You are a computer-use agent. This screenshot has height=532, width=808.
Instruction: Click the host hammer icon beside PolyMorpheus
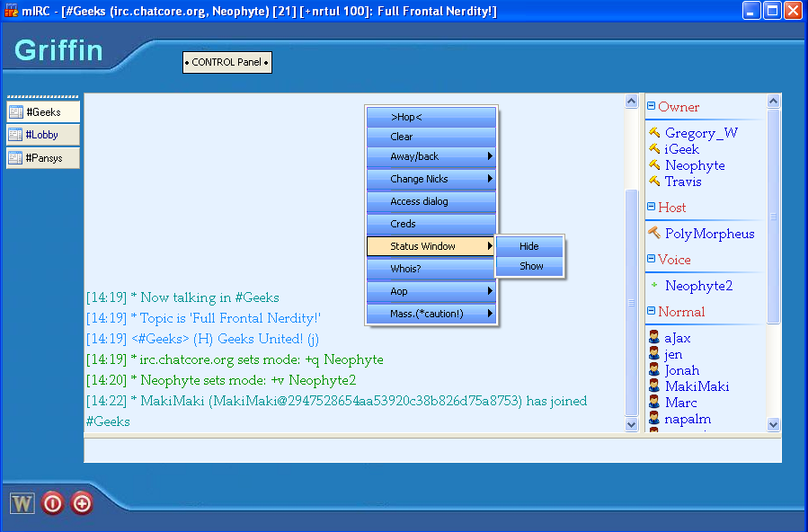(654, 233)
